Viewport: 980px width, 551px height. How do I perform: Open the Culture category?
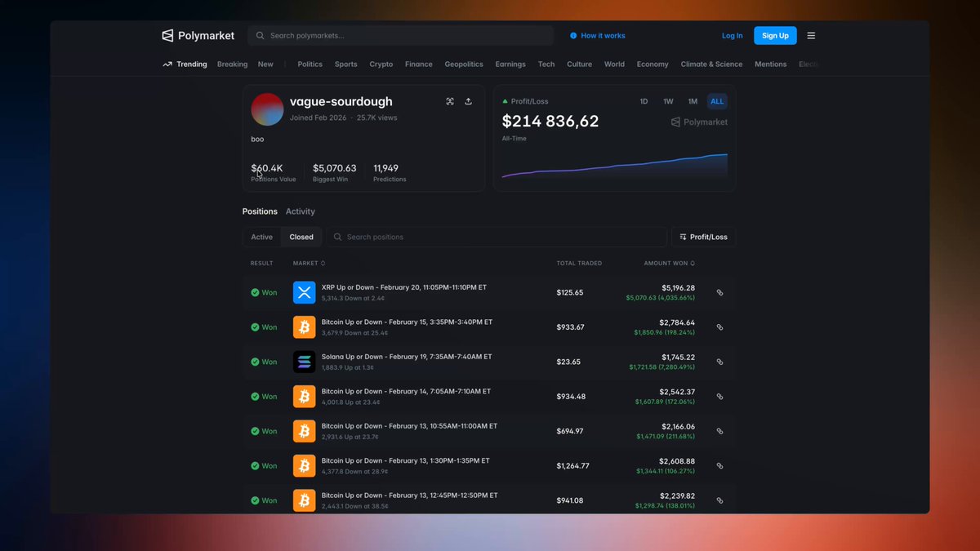pyautogui.click(x=579, y=64)
